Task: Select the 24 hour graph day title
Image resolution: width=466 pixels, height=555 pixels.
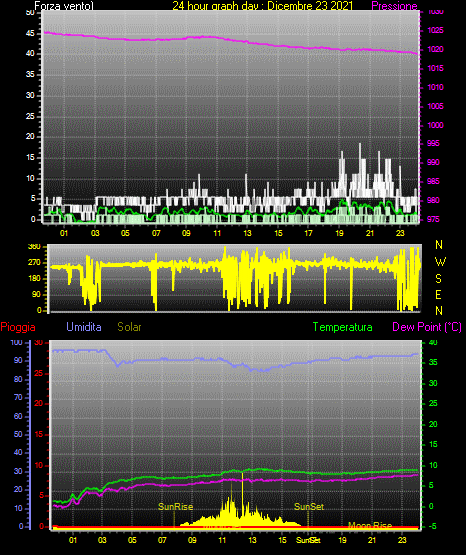Action: point(263,6)
